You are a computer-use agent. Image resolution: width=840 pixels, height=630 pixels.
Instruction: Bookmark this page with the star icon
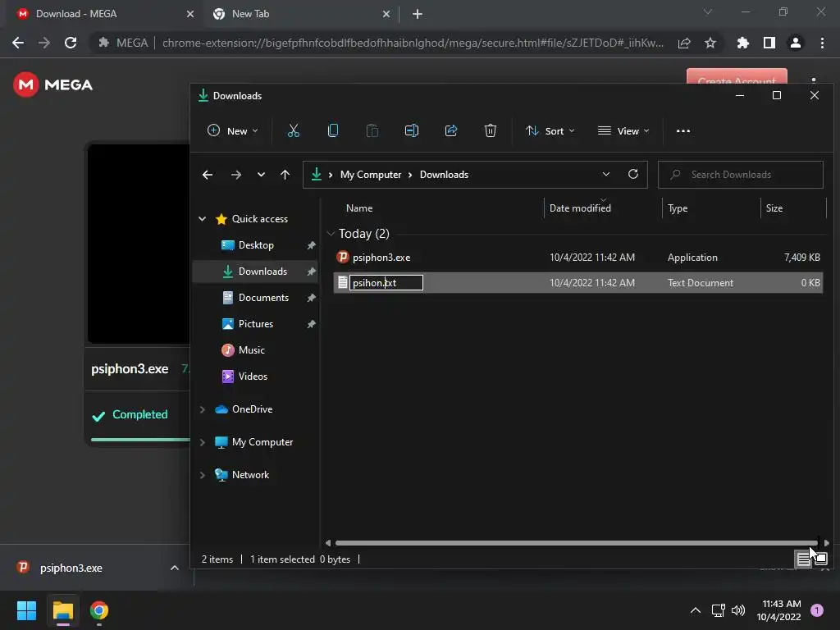(x=710, y=43)
